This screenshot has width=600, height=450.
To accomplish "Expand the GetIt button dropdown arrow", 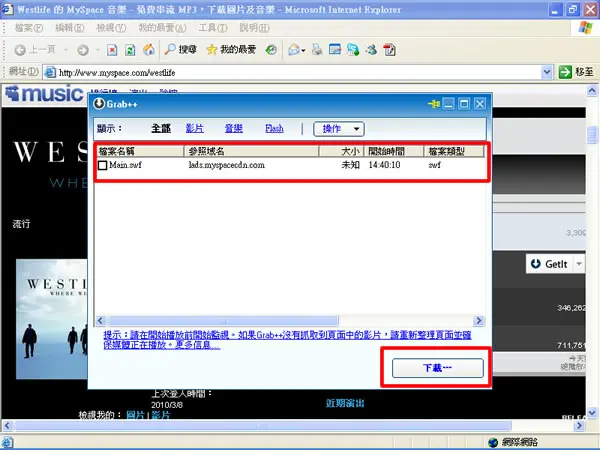I will coord(579,264).
